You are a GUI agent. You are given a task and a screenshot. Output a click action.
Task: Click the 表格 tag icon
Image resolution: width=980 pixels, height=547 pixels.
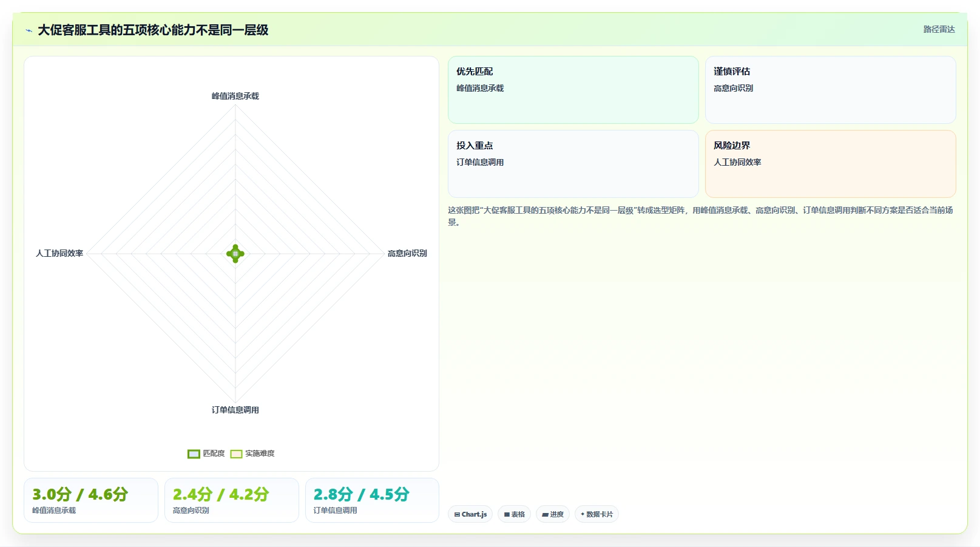point(507,514)
